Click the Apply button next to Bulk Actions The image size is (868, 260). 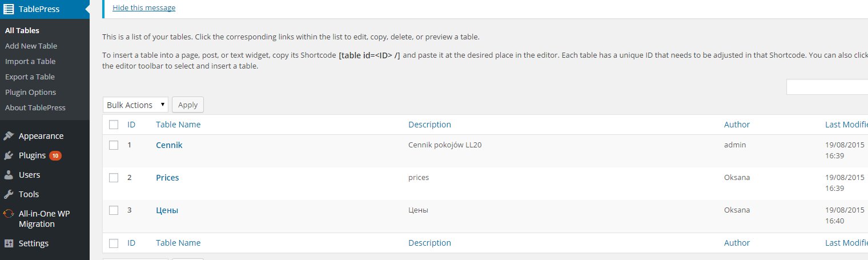[x=188, y=105]
